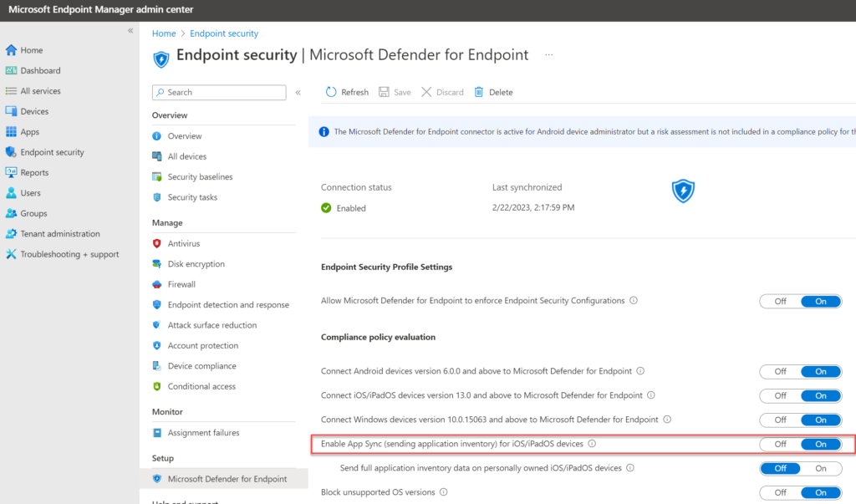
Task: Collapse the left navigation sidebar
Action: click(x=130, y=31)
